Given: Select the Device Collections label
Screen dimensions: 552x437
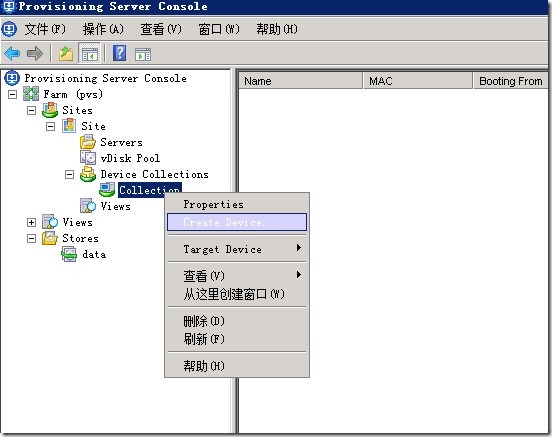Looking at the screenshot, I should pos(155,174).
